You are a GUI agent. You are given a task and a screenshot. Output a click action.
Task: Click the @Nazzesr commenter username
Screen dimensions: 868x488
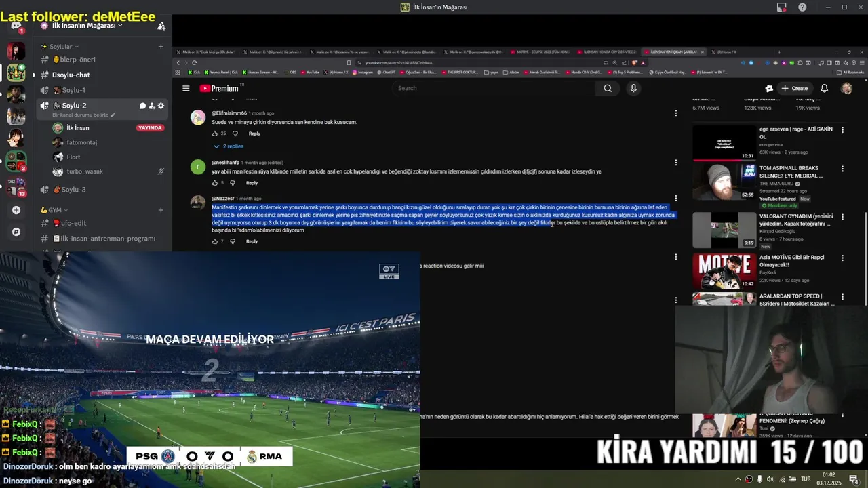[x=222, y=199]
